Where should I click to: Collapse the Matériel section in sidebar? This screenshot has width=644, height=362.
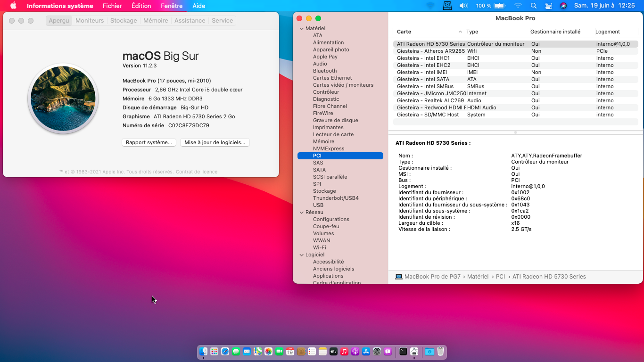[302, 29]
